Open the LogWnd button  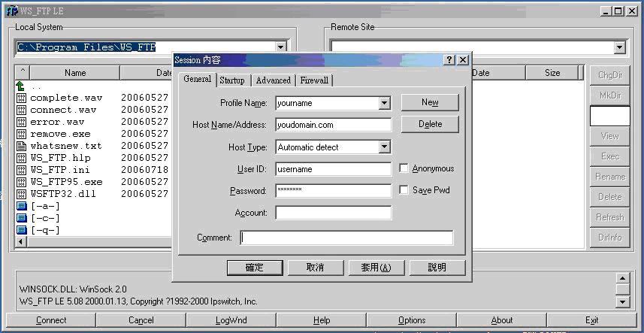(231, 320)
